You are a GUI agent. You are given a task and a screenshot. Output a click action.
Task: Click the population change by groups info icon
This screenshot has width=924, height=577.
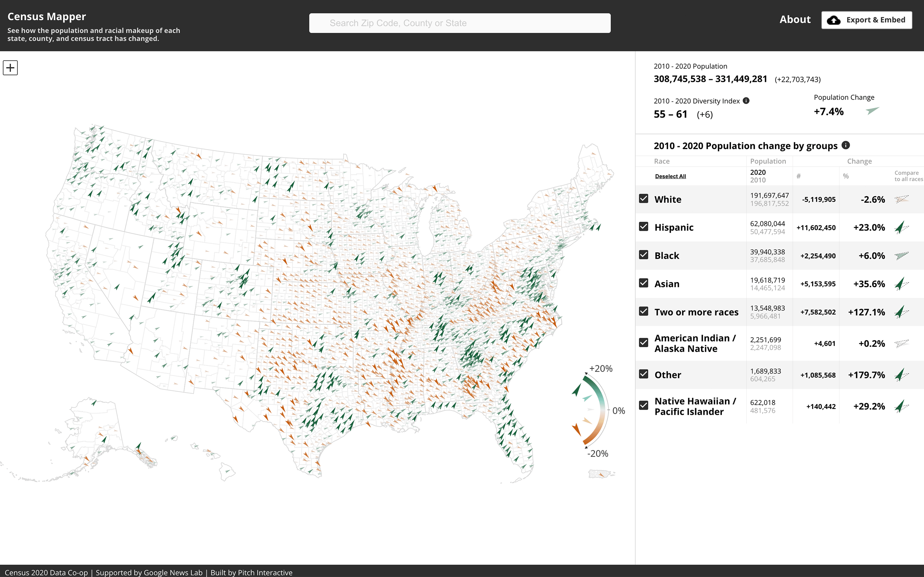[x=846, y=145]
